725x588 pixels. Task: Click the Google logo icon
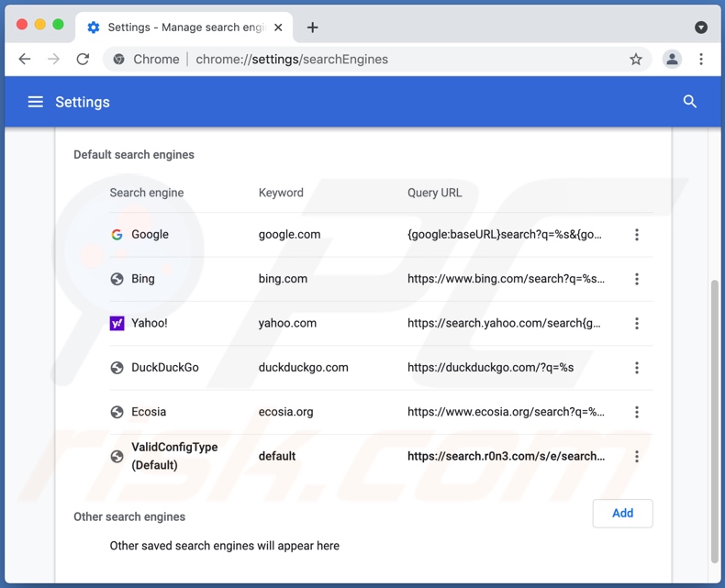pos(117,235)
